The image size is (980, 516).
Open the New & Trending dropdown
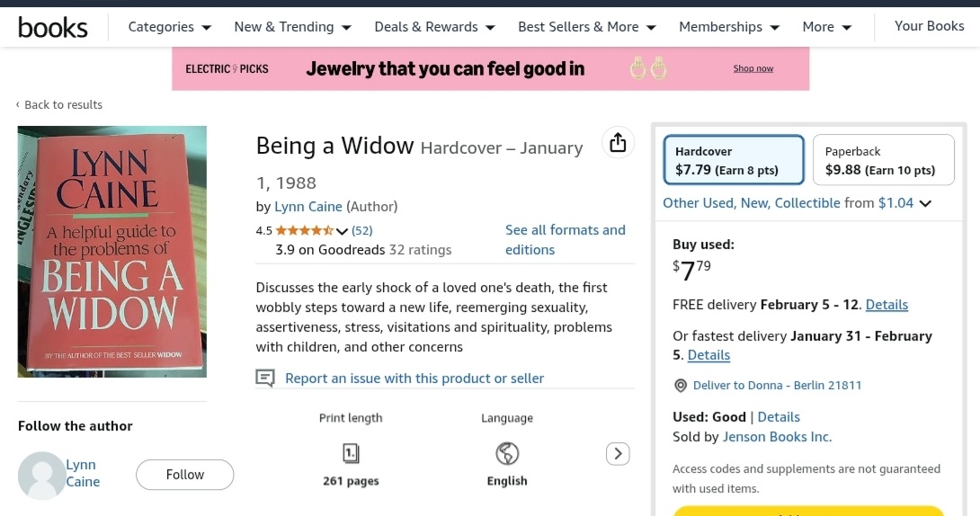(x=292, y=27)
